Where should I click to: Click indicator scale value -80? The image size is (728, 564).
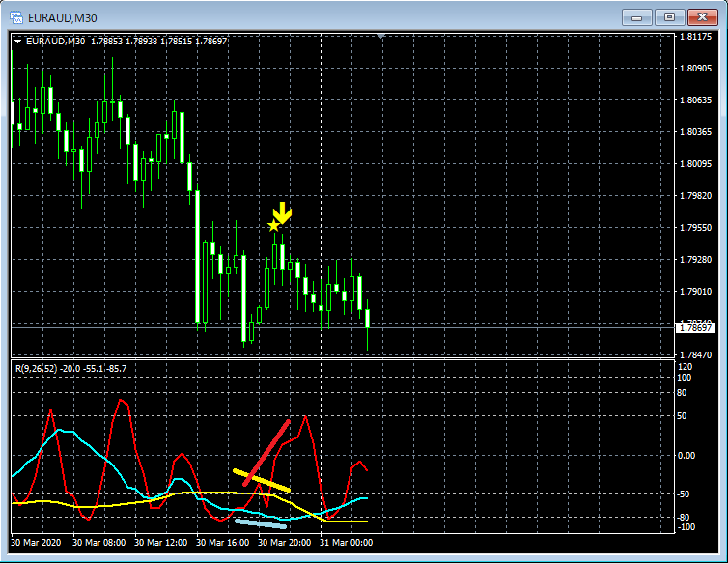coord(684,517)
